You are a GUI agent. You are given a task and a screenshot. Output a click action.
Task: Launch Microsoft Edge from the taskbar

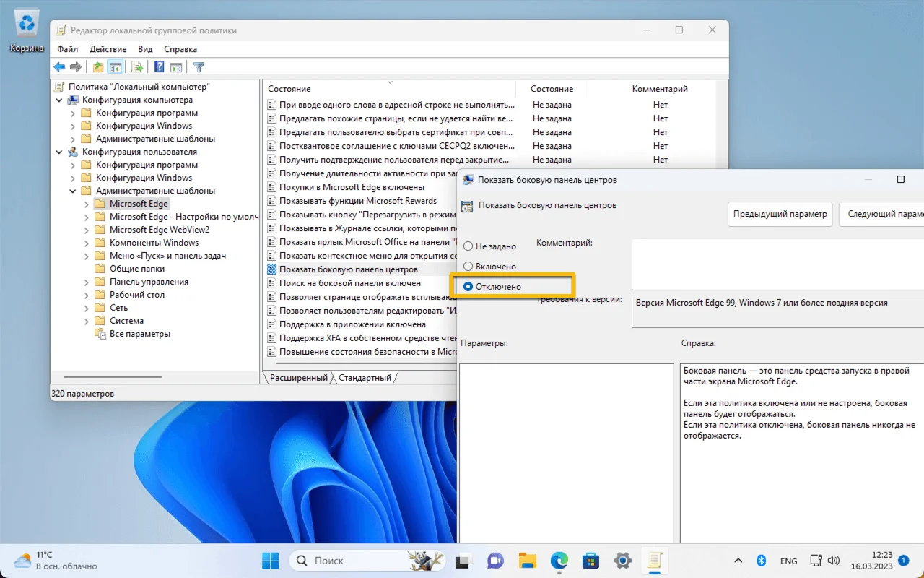[559, 561]
